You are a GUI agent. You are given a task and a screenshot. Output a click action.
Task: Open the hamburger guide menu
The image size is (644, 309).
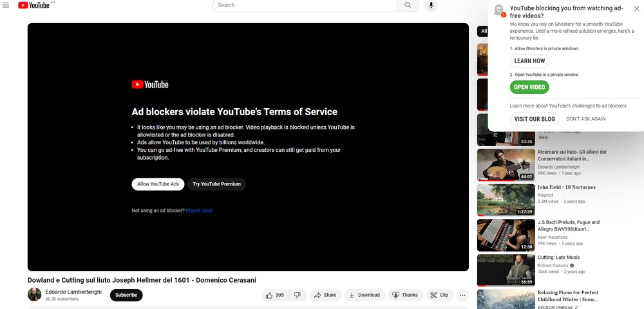pyautogui.click(x=6, y=5)
